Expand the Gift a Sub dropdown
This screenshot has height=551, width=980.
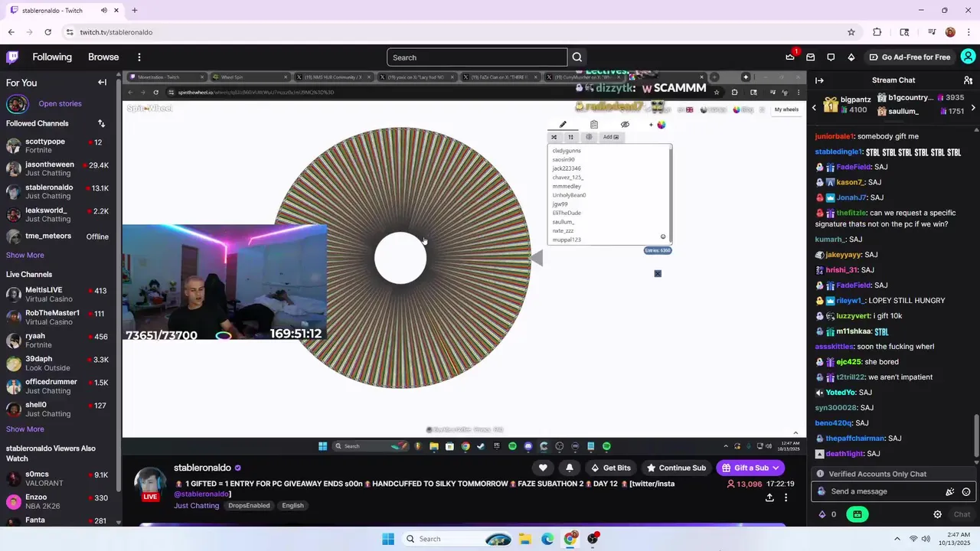(776, 468)
